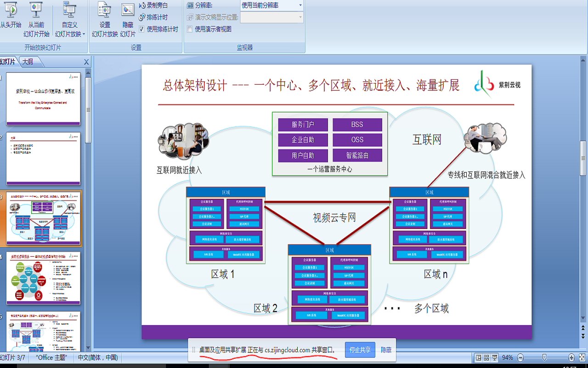Click the 94% zoom level
Viewport: 588px width, 368px height.
tap(508, 357)
